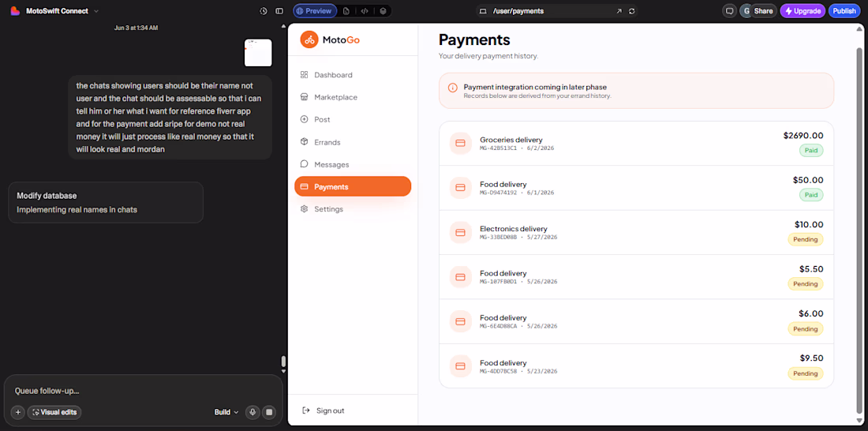Open the MotoSwift Connect project dropdown
Screen dimensions: 868x431
[62, 11]
